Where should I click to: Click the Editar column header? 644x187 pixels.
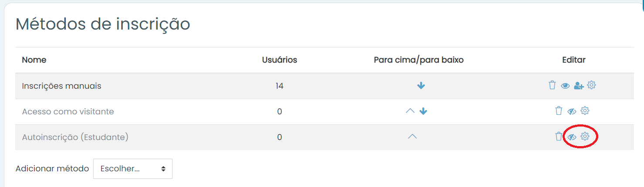[x=574, y=60]
